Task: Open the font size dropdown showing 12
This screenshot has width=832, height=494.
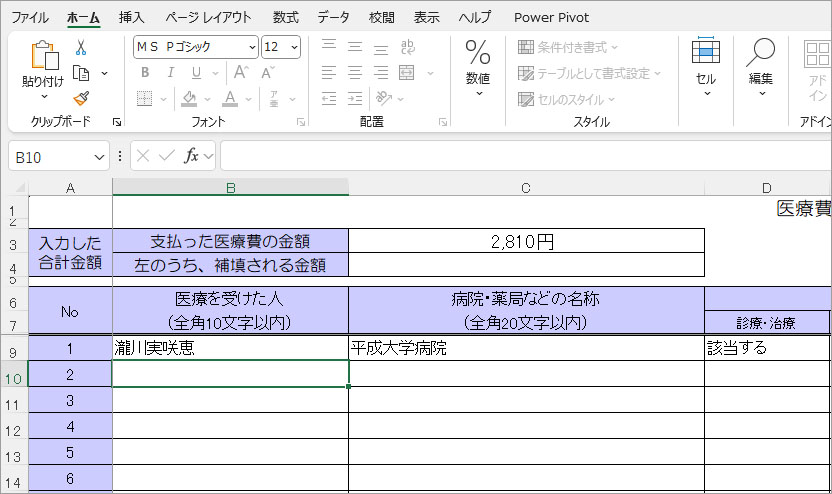Action: (x=294, y=47)
